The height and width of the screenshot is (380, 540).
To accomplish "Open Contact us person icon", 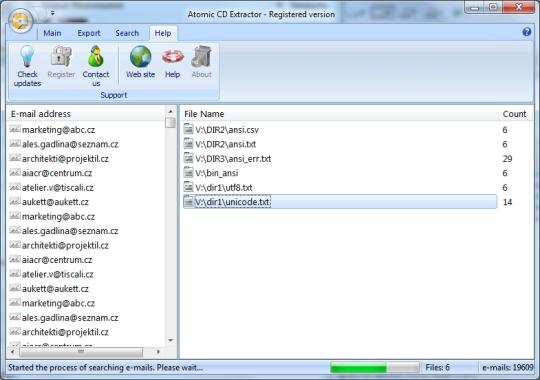I will (x=96, y=66).
